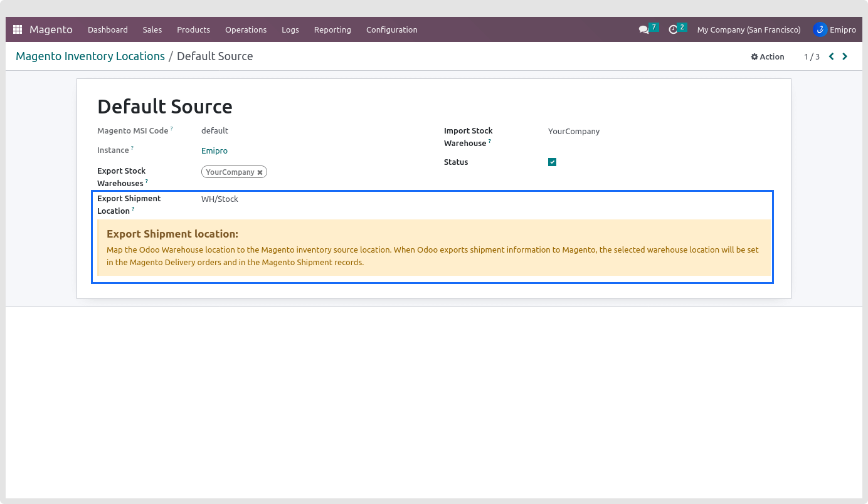868x504 pixels.
Task: Open the conversations messages icon
Action: pyautogui.click(x=643, y=29)
